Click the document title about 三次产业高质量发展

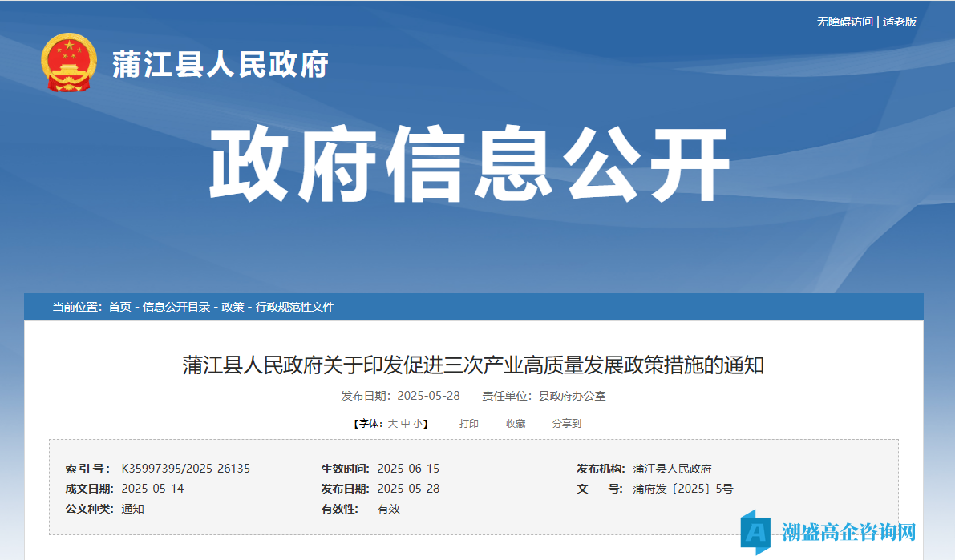click(x=473, y=366)
